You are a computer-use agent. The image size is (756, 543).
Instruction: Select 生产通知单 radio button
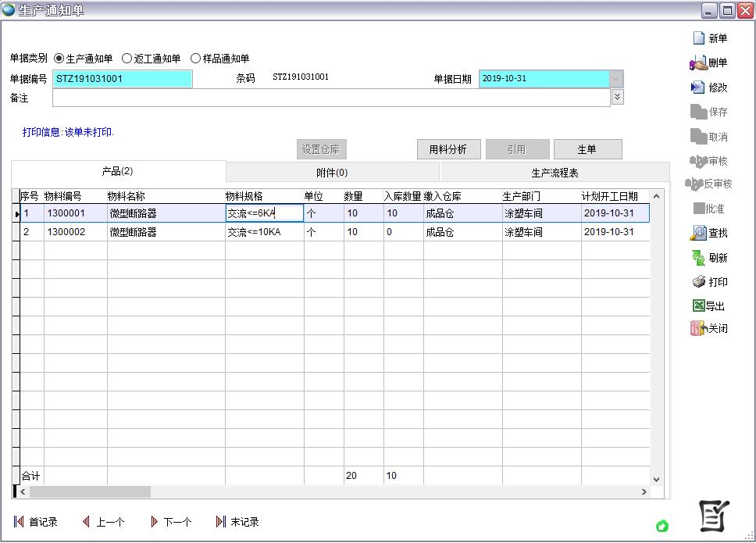point(59,59)
